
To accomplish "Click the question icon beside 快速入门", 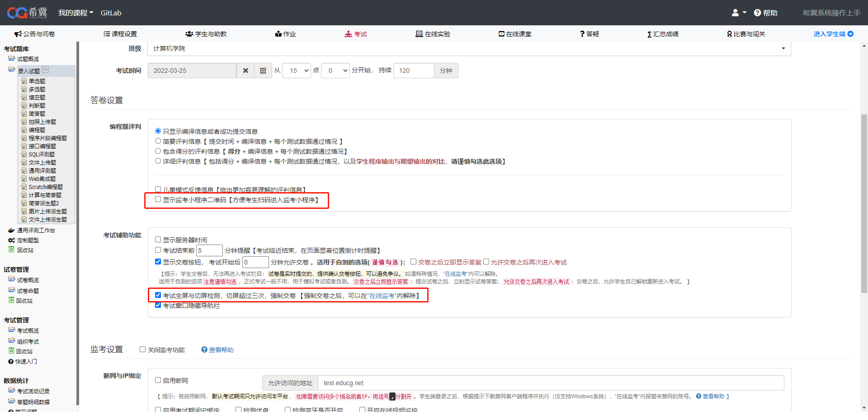I will click(x=11, y=361).
